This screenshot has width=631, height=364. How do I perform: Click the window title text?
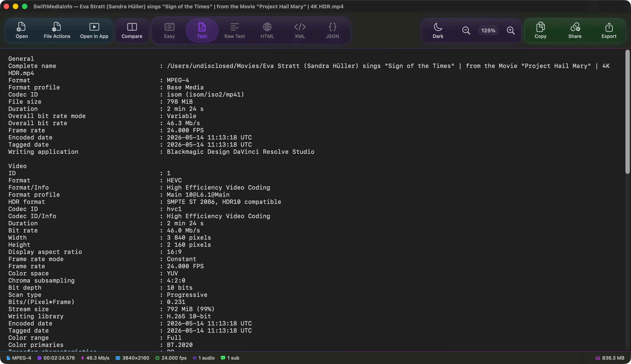click(x=188, y=7)
